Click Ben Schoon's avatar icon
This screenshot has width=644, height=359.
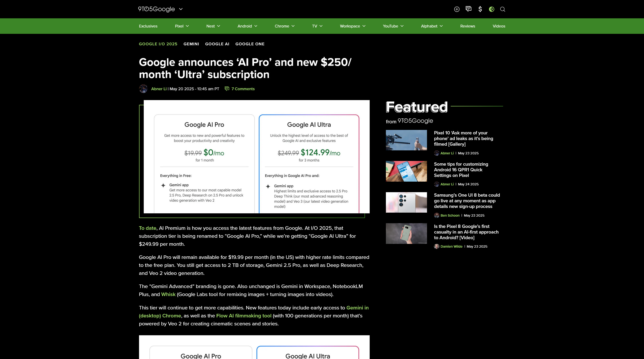(x=437, y=215)
